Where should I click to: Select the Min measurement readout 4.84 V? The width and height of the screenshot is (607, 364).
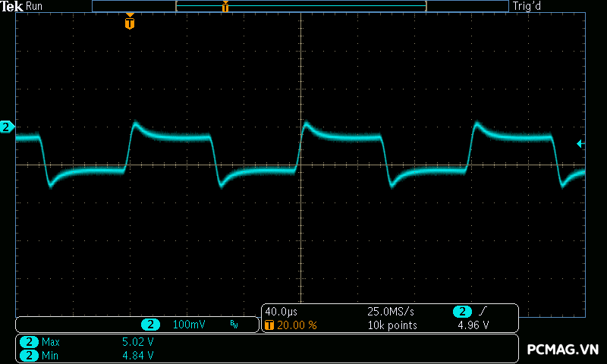pyautogui.click(x=137, y=355)
